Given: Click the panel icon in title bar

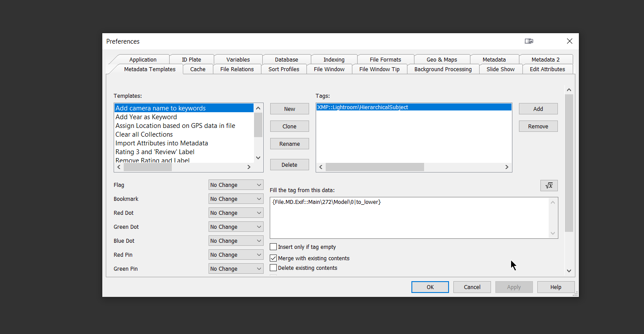Looking at the screenshot, I should pos(529,41).
